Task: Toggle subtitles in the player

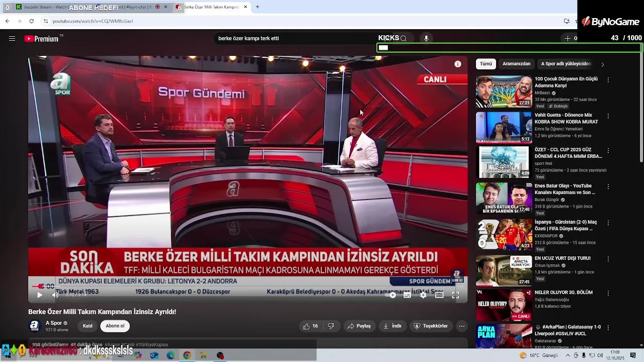Action: (x=408, y=295)
